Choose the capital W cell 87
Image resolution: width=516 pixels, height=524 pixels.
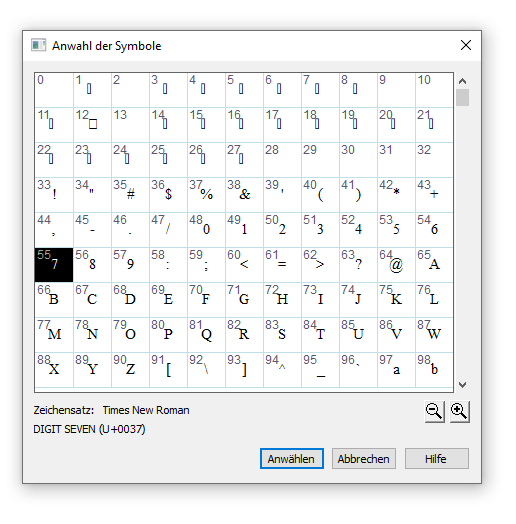[434, 335]
